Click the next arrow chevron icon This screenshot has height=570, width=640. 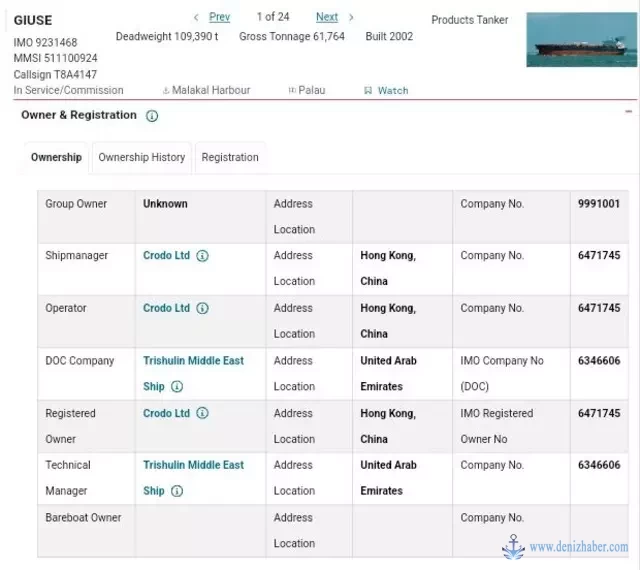coord(351,17)
